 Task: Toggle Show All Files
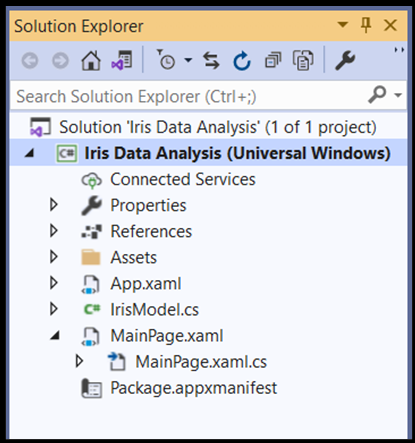[x=303, y=60]
